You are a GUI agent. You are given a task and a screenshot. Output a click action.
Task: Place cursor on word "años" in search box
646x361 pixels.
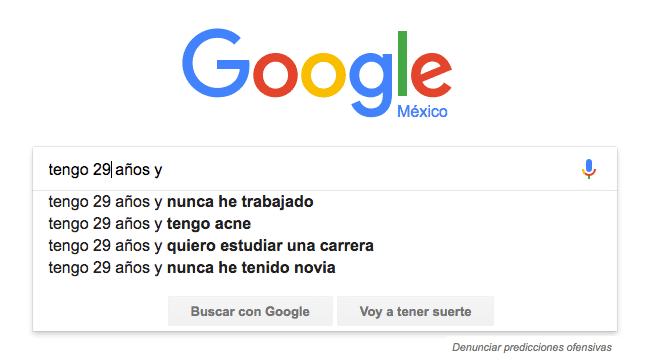[132, 170]
